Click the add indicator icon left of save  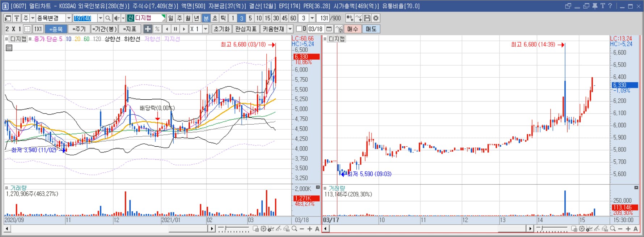(359, 18)
